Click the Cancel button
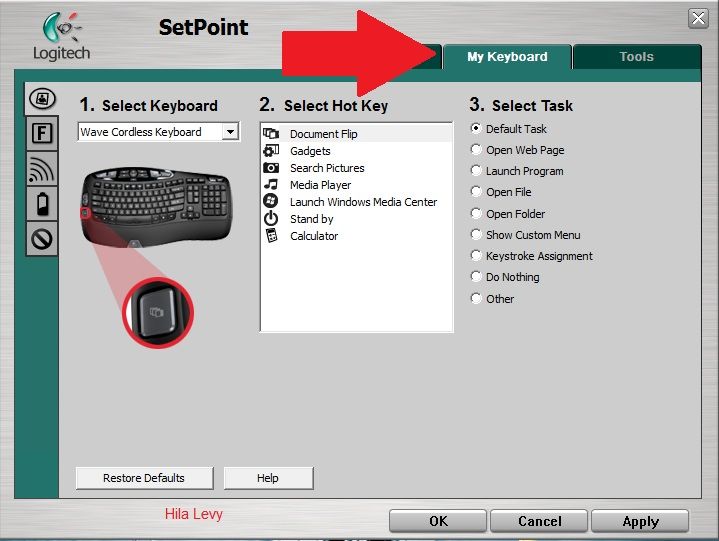The image size is (719, 541). [539, 521]
